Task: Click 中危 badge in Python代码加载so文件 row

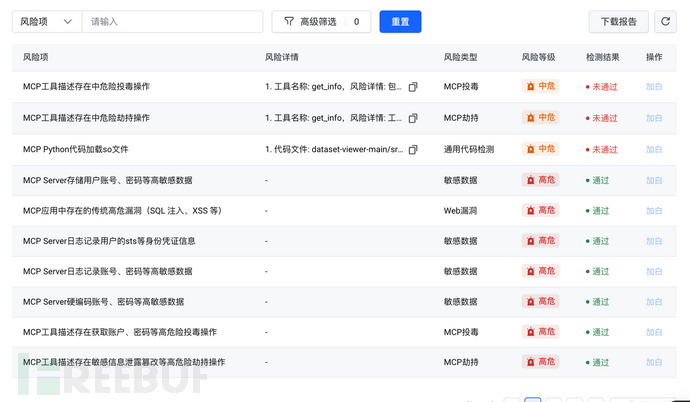Action: (x=540, y=149)
